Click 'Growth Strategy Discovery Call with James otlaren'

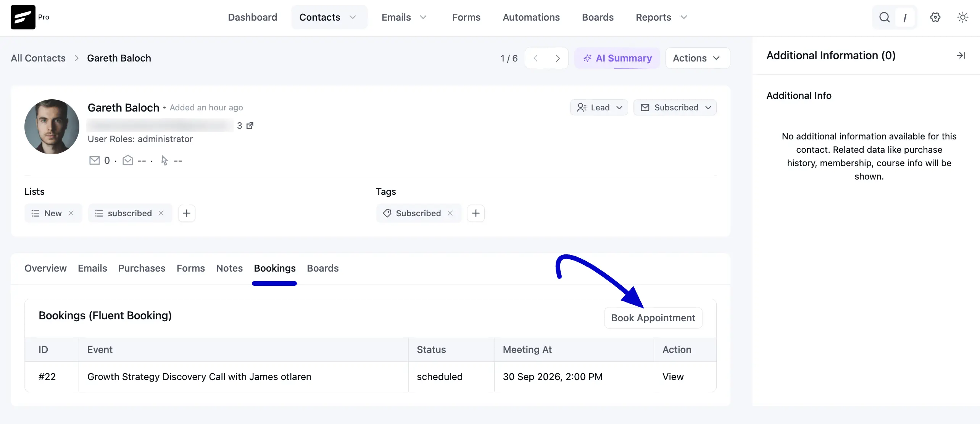199,377
